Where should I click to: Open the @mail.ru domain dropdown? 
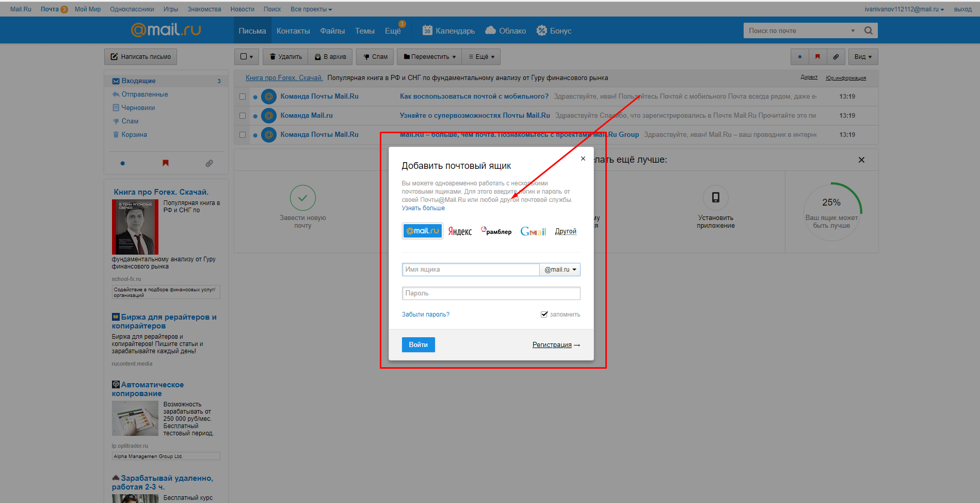coord(560,270)
